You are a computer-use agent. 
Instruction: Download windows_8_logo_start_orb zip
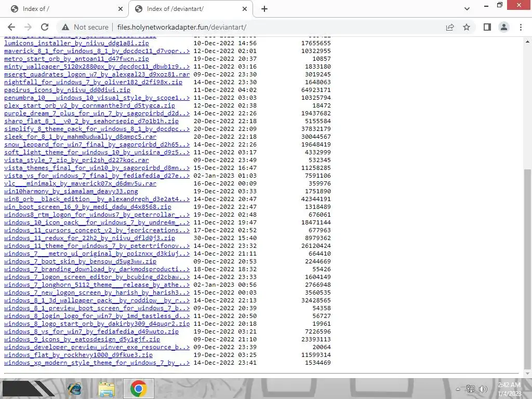[x=97, y=324]
